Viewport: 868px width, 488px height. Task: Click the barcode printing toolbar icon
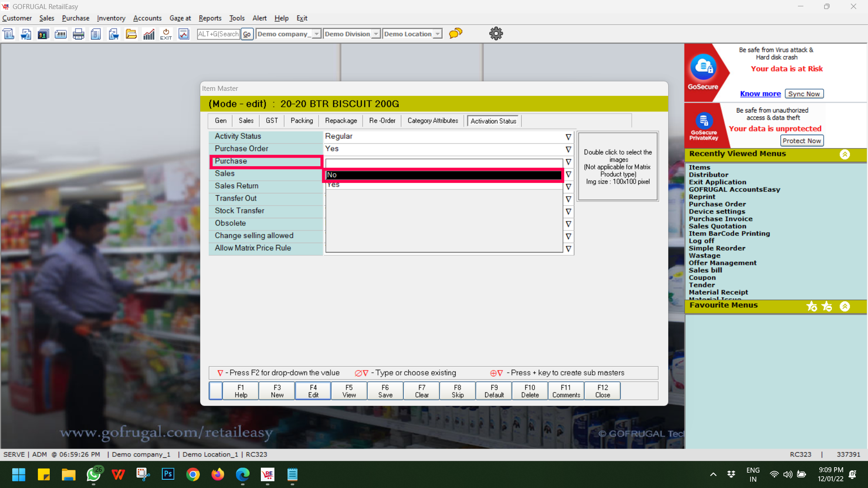(x=61, y=34)
